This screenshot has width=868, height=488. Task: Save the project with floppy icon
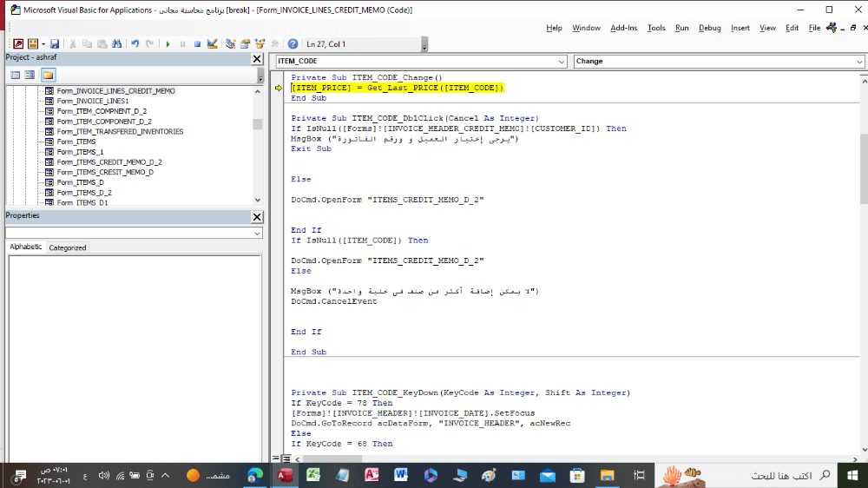[x=54, y=43]
